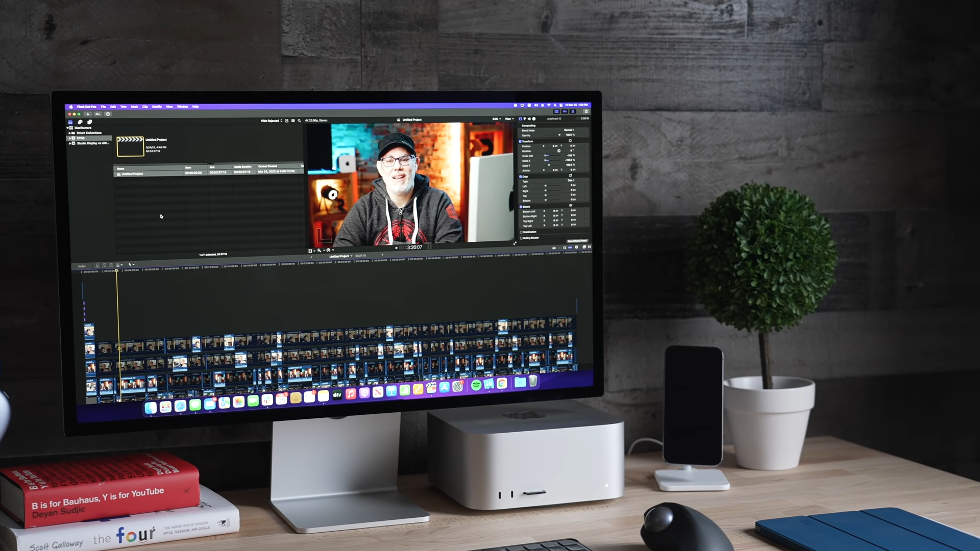Screen dimensions: 980x551
Task: Enable the Rolling Shutter checkbox
Action: click(522, 238)
